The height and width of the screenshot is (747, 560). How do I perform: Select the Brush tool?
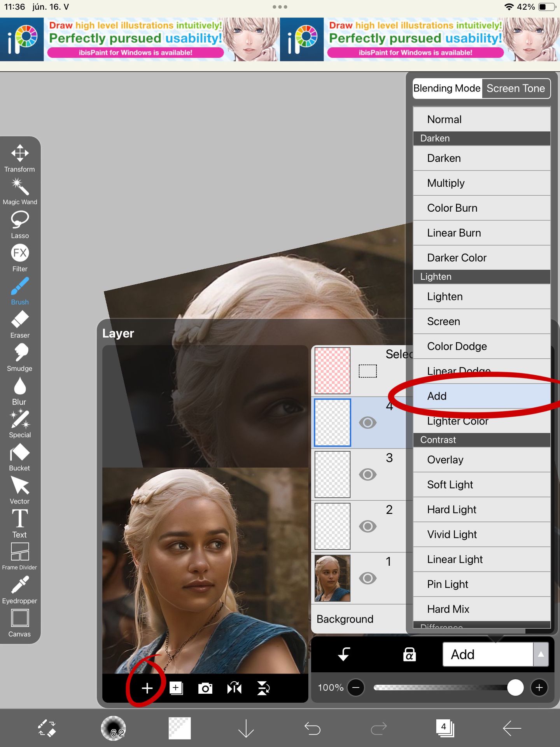pyautogui.click(x=20, y=291)
